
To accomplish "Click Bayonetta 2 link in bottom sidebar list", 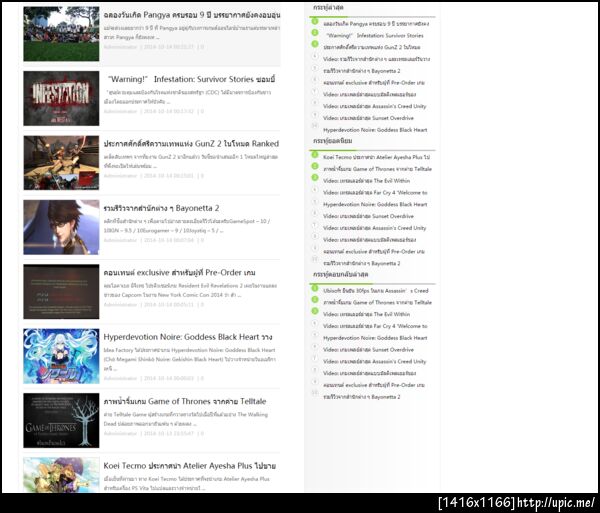I will coord(362,397).
